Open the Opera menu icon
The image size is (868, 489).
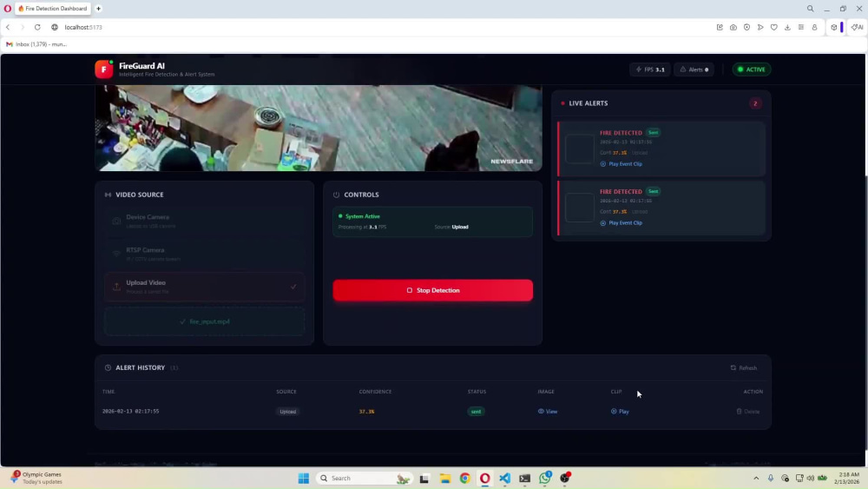[7, 9]
